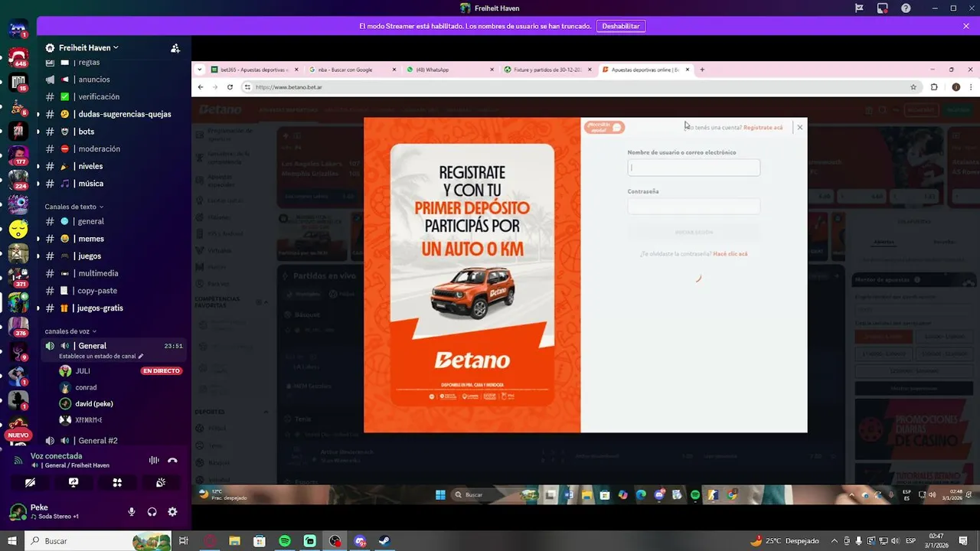Click the Discord camera toggle button
This screenshot has width=980, height=551.
30,483
